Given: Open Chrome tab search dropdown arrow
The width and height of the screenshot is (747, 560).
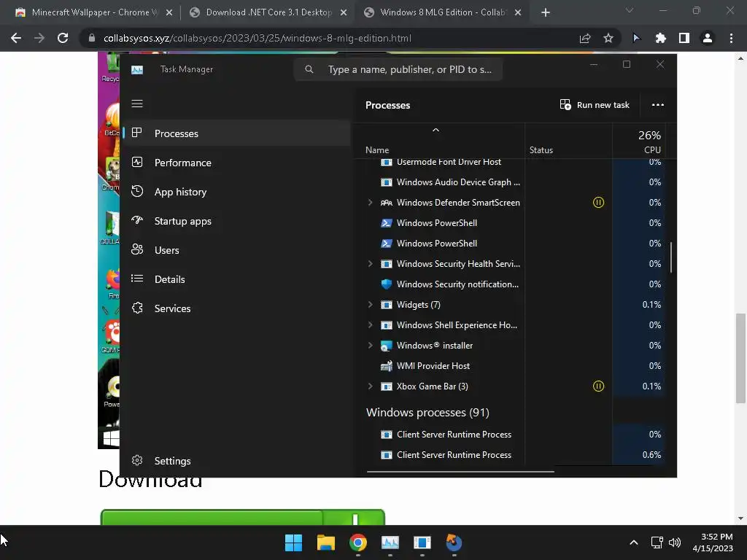Looking at the screenshot, I should 630,10.
